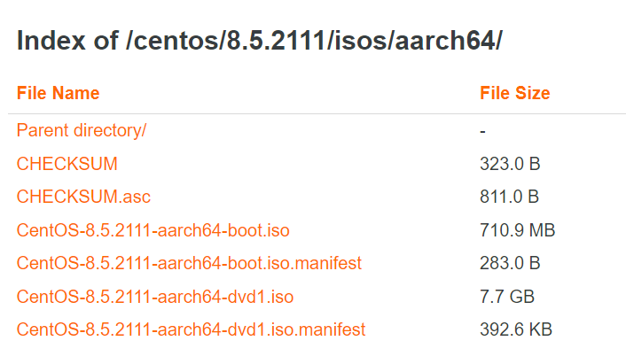The width and height of the screenshot is (626, 364).
Task: Click the 'Index of' words in heading
Action: [x=65, y=42]
